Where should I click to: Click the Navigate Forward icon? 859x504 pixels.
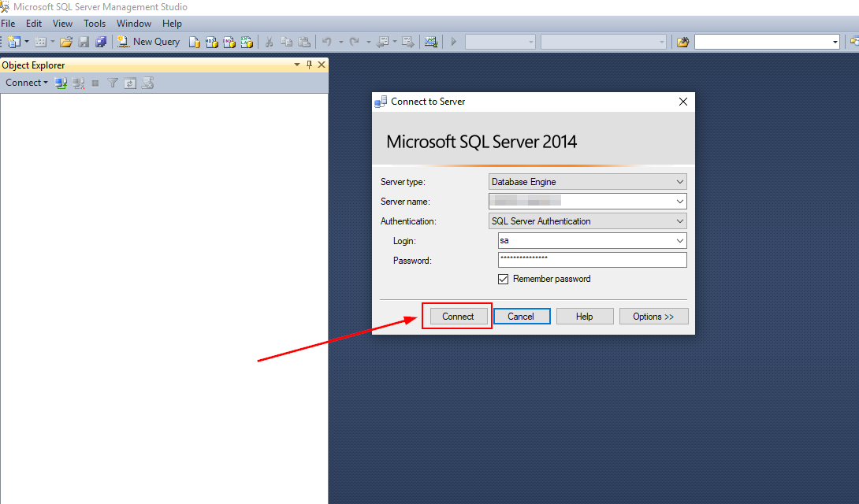click(x=408, y=42)
